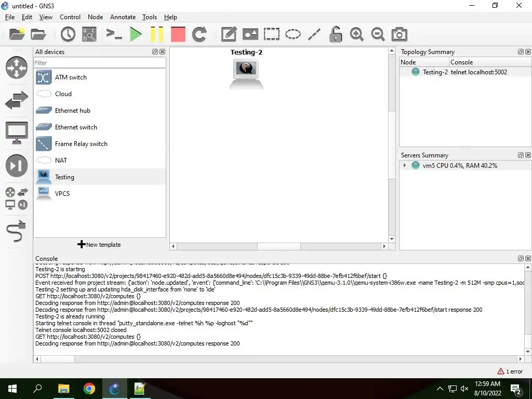
Task: Browse all devices sidebar icon
Action: [x=16, y=198]
